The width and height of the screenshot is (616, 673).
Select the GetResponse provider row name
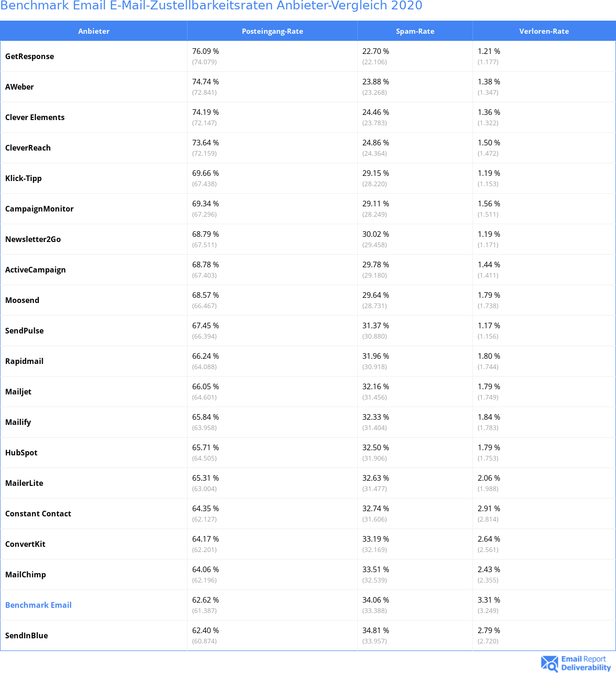tap(30, 56)
